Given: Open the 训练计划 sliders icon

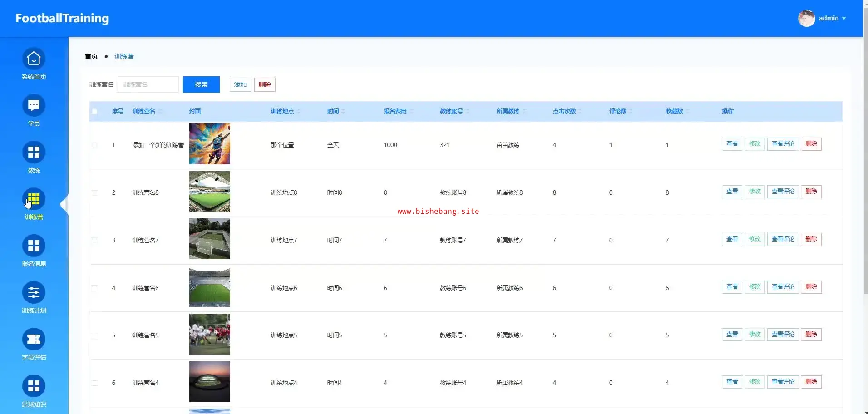Looking at the screenshot, I should 34,293.
